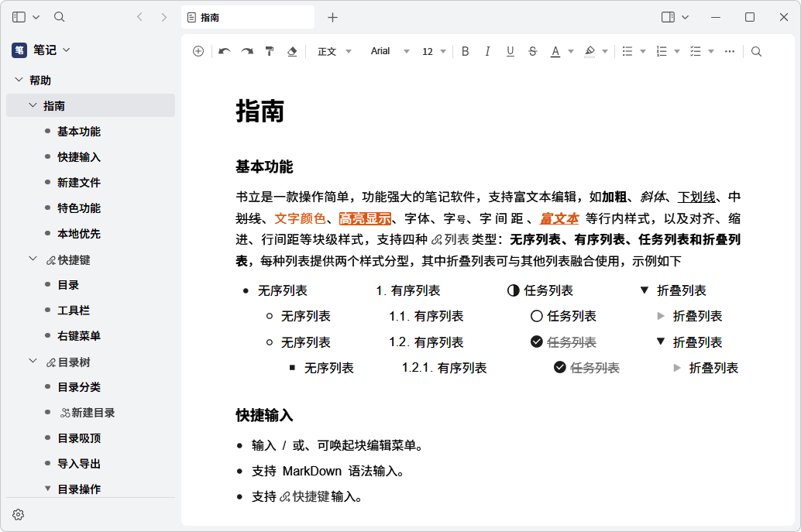Screen dimensions: 801x532
Task: Follow the 富文本 orange link
Action: [x=559, y=218]
